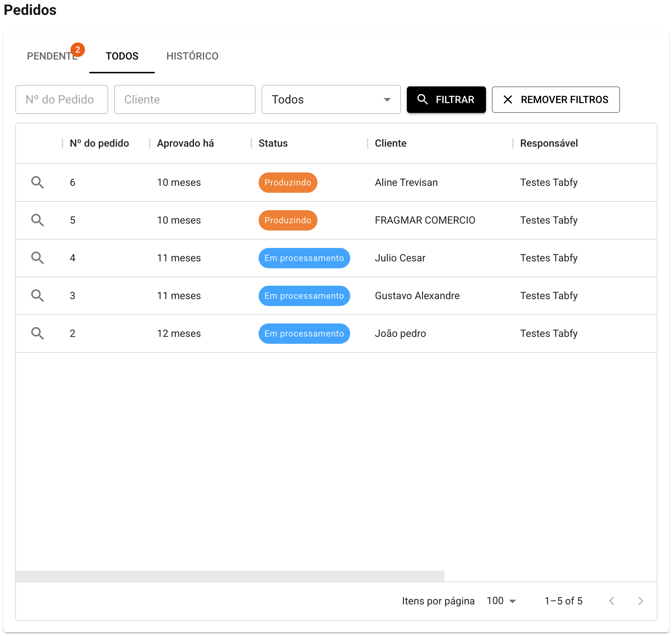Viewport: 672px width, 636px height.
Task: Click the dropdown arrow of the Todos filter
Action: (387, 99)
